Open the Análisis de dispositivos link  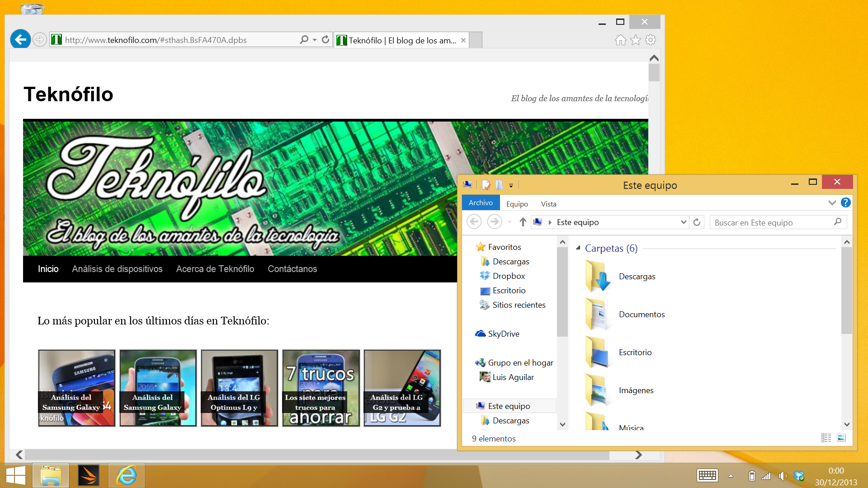(117, 269)
